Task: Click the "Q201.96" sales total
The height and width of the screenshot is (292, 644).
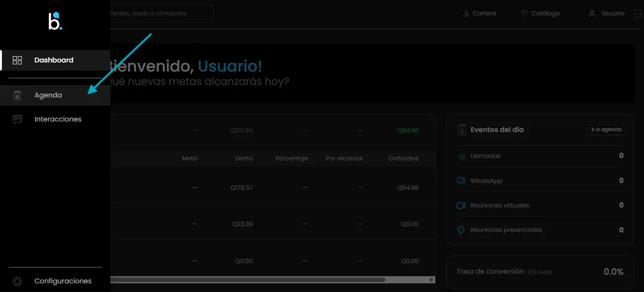Action: click(x=241, y=131)
